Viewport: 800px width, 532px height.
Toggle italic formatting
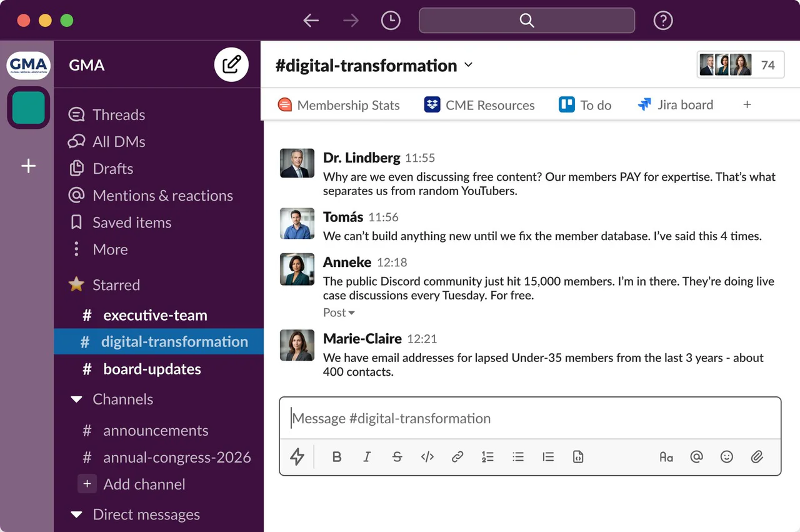367,457
